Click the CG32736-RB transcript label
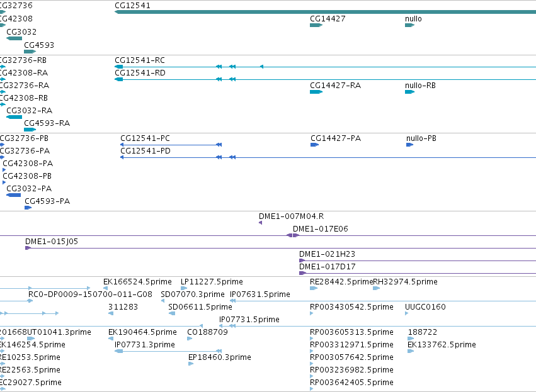 click(23, 60)
